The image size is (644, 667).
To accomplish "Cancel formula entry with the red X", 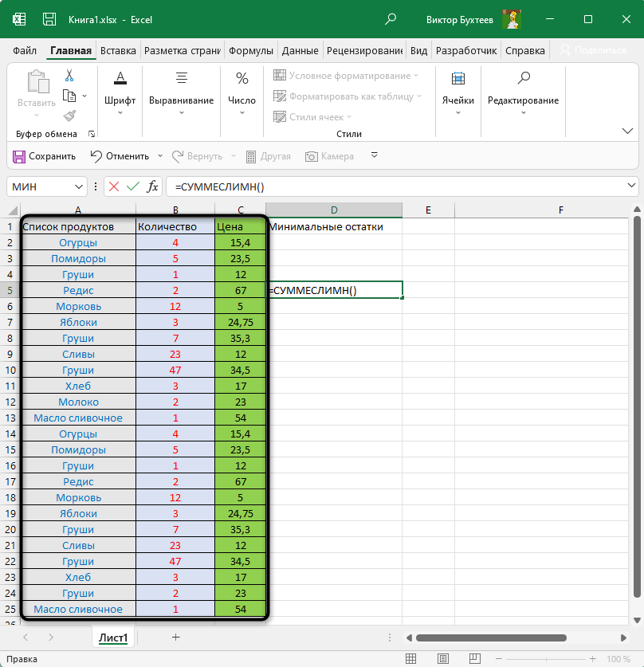I will click(x=114, y=186).
